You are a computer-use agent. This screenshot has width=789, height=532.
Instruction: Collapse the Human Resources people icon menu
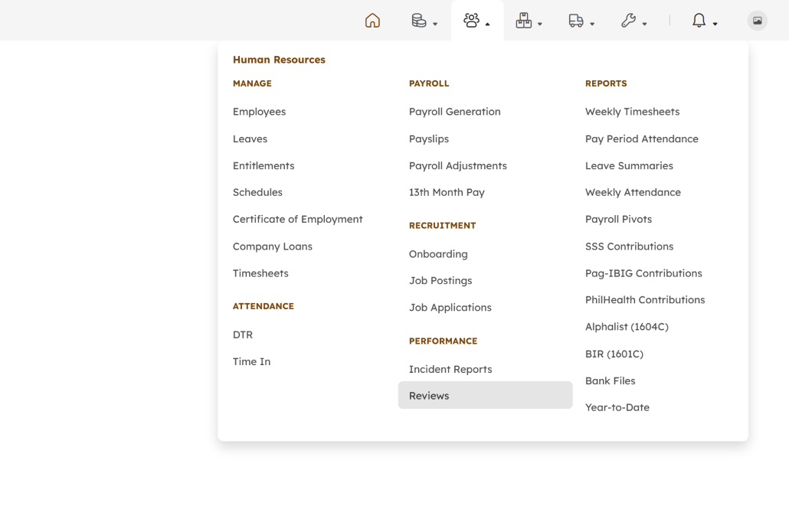[472, 21]
